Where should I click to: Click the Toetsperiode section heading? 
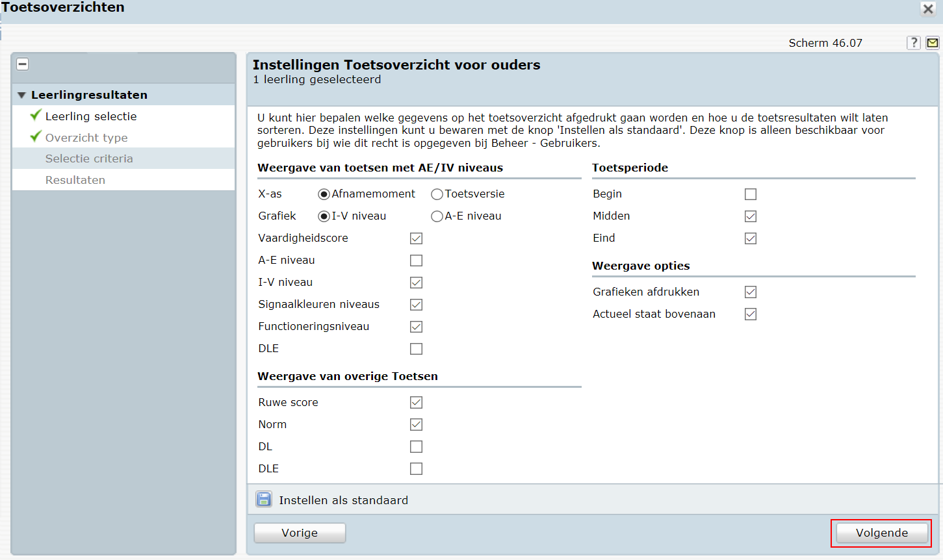pos(630,168)
